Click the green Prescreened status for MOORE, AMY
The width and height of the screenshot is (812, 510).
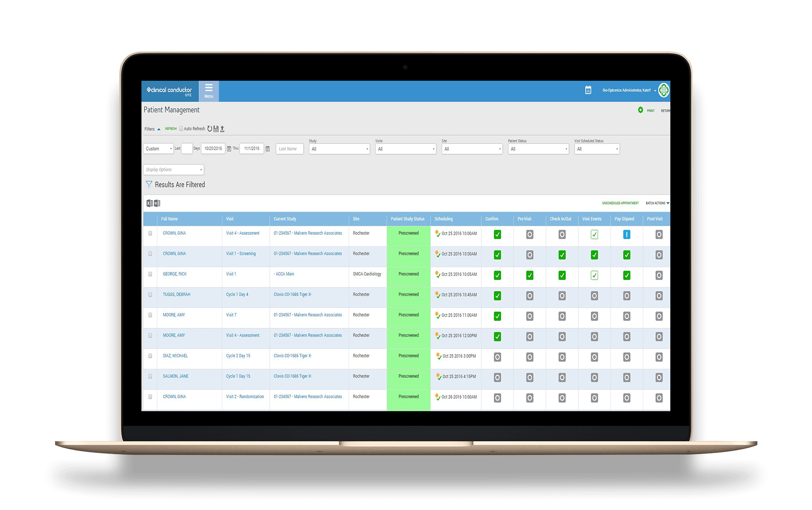click(408, 315)
